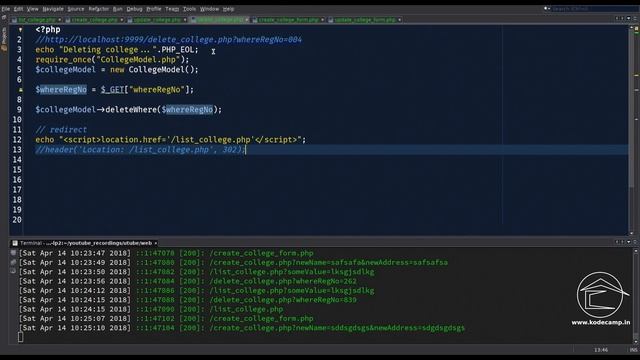Viewport: 640px width, 360px height.
Task: Maximize the editor window icon
Action: pos(635,18)
